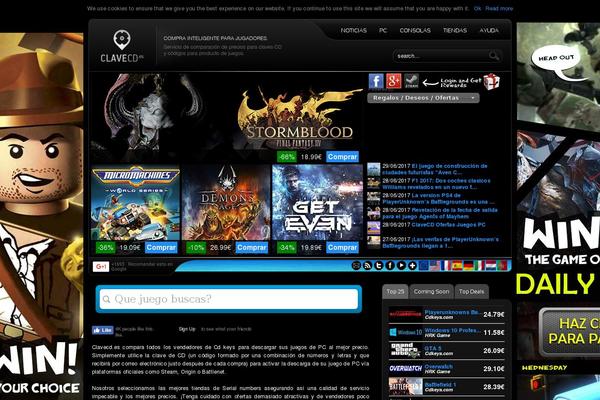
Task: Open the AYUDA menu
Action: coord(489,30)
